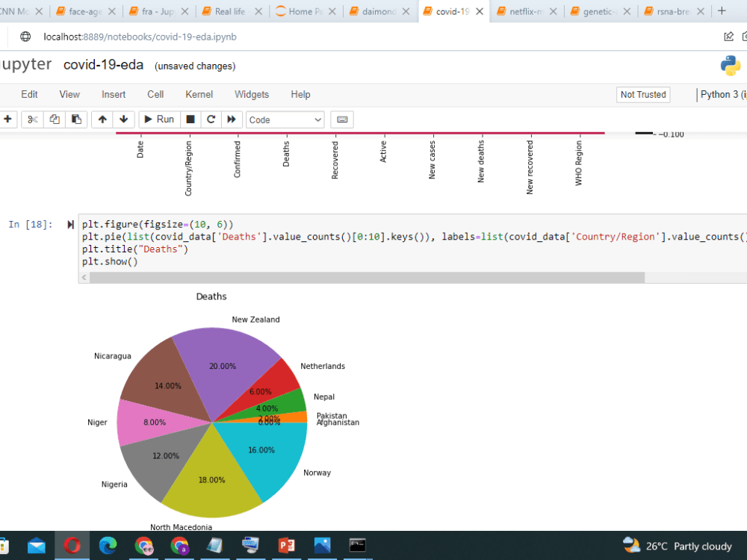Open the Cell menu
Viewport: 747px width, 560px height.
(155, 94)
